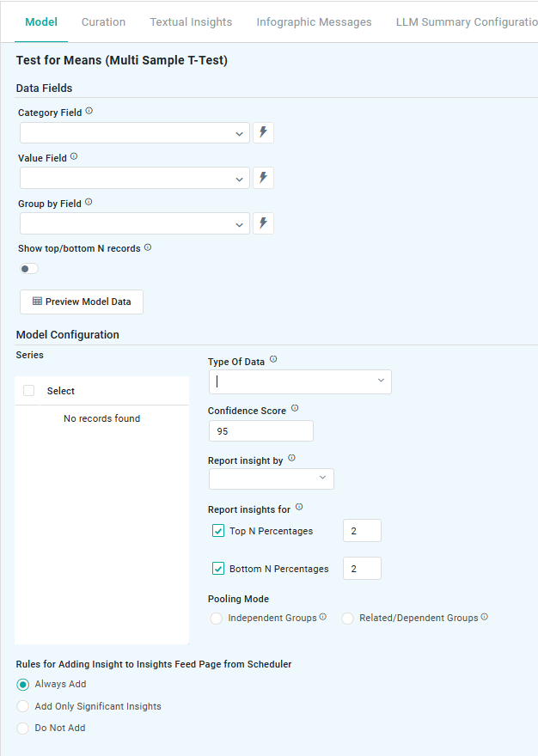This screenshot has height=756, width=538.
Task: Click info icon beside Category Field label
Action: click(89, 112)
